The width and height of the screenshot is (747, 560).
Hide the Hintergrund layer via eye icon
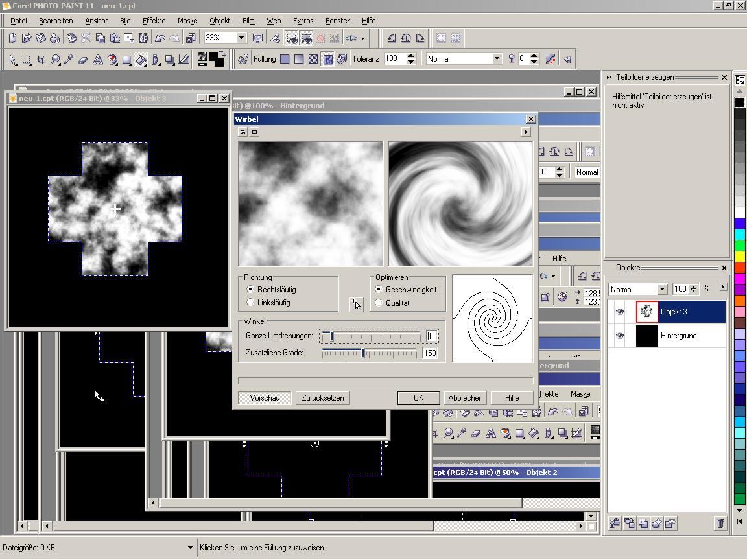click(x=620, y=336)
